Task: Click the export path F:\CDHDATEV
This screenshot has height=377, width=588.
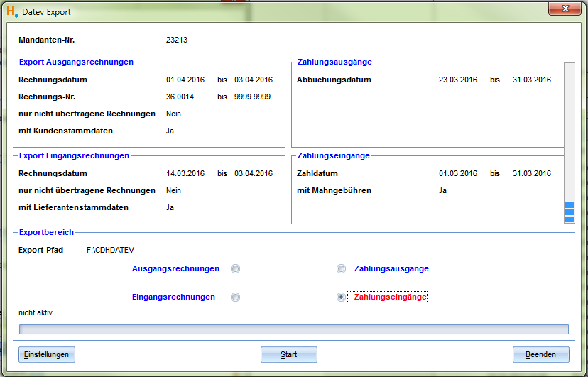Action: click(110, 250)
